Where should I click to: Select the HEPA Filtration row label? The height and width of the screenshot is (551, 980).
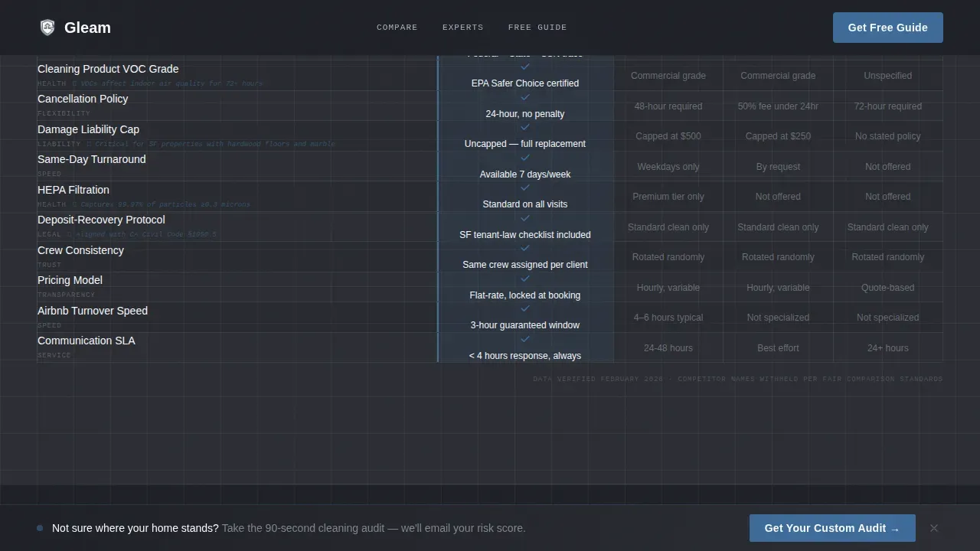tap(73, 190)
